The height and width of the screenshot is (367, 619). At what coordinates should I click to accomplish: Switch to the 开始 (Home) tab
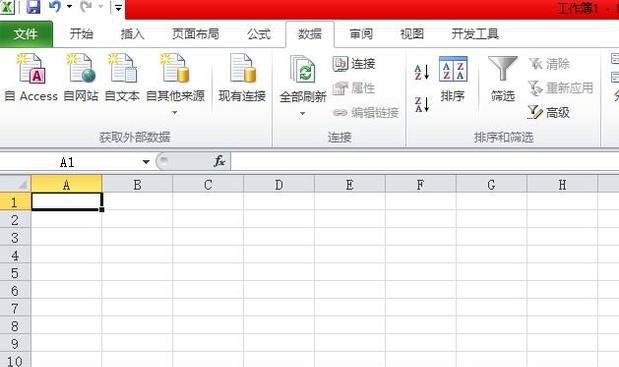click(x=81, y=34)
